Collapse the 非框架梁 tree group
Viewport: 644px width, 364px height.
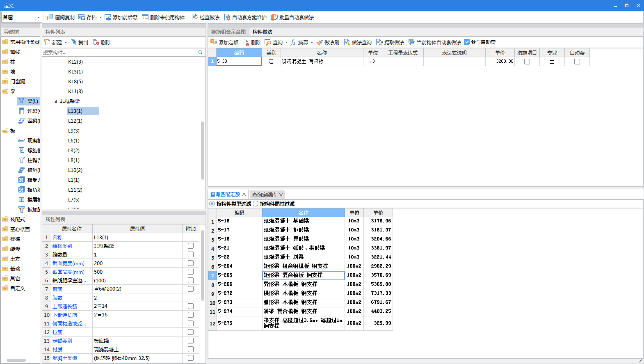[x=56, y=101]
